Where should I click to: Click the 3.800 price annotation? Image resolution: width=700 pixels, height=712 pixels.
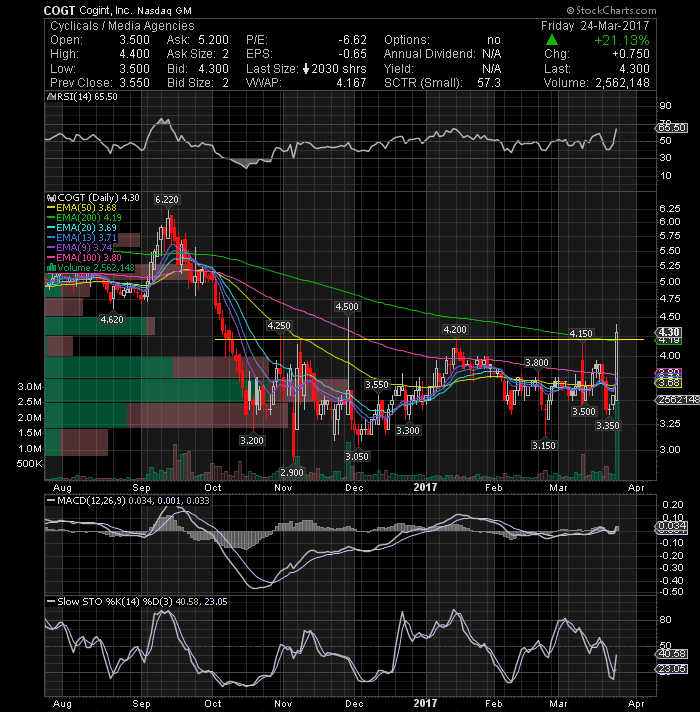(537, 363)
